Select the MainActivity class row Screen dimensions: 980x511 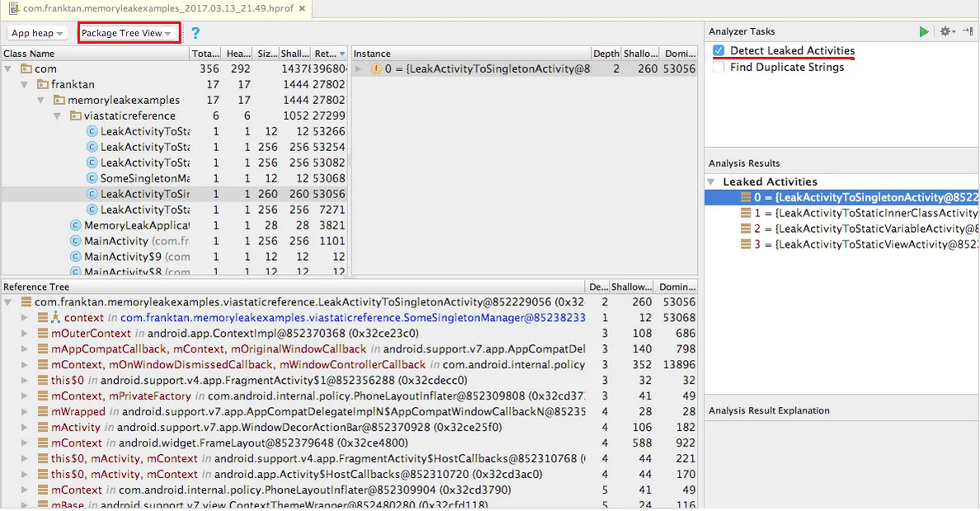tap(115, 241)
